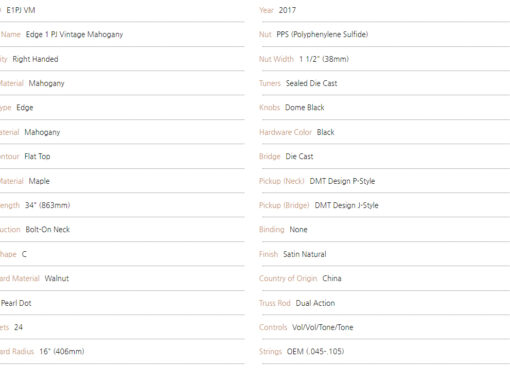The image size is (510, 382).
Task: Click the bridge value 'Die Cast'
Action: click(299, 156)
